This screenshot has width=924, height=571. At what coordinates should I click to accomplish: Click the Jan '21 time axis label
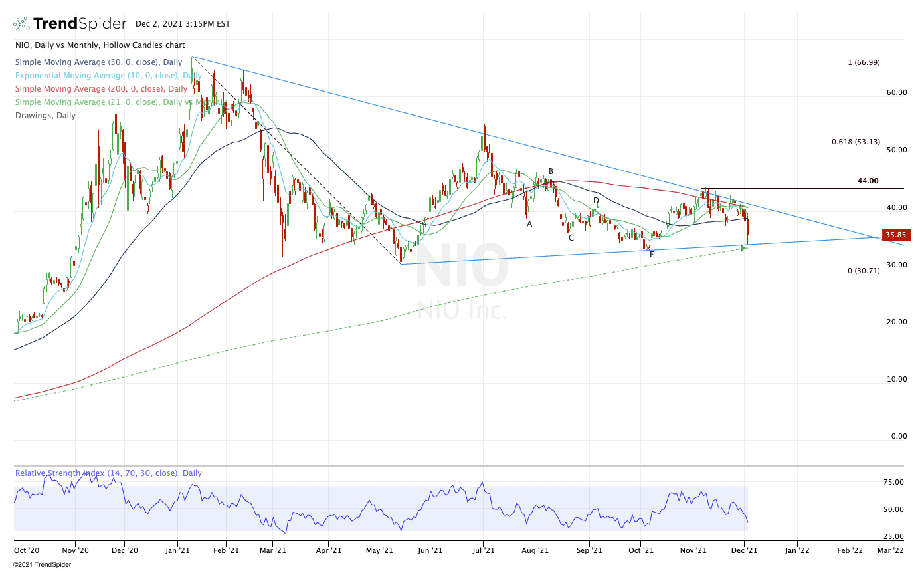pos(177,550)
